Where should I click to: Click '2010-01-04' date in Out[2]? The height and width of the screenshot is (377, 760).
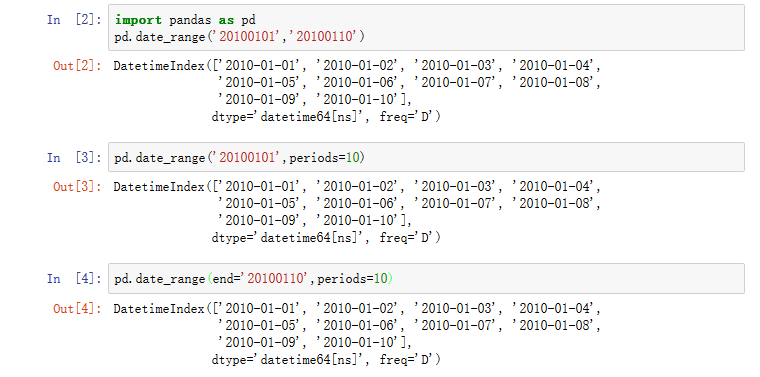pos(553,65)
